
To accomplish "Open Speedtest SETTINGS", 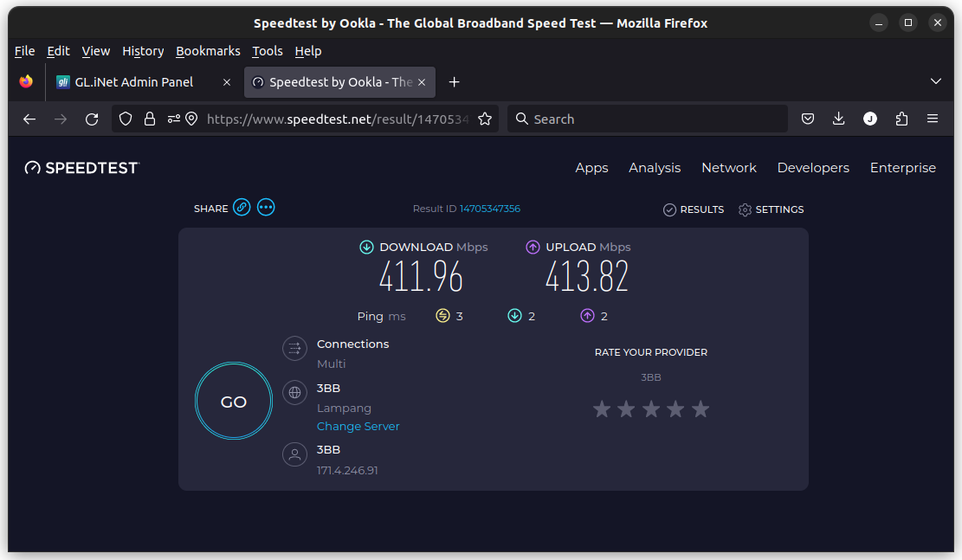I will click(771, 209).
